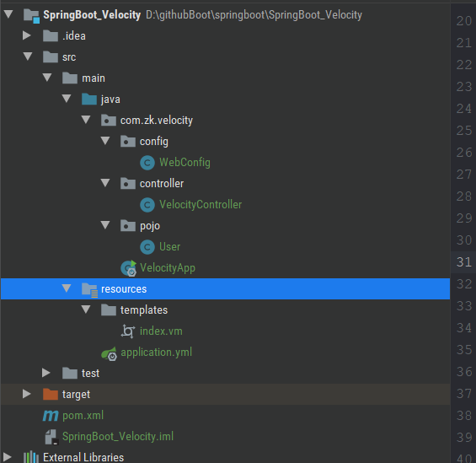
Task: Click the VelocityController class icon
Action: 147,205
